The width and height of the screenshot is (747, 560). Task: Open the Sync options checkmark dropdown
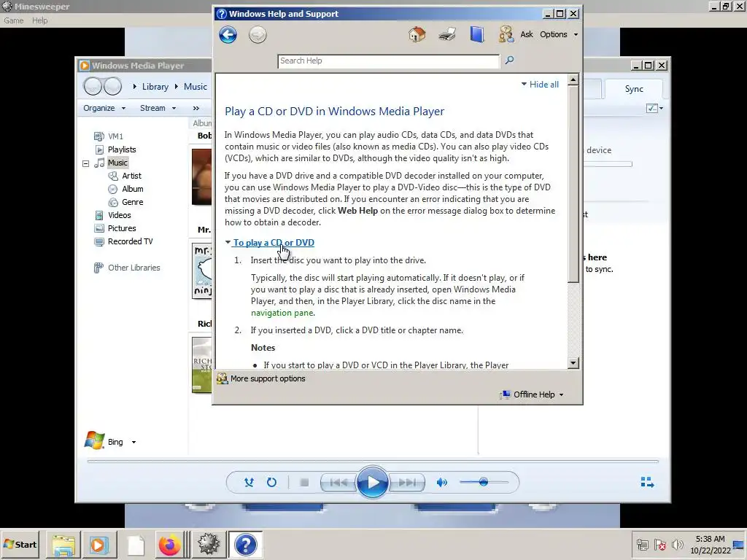pyautogui.click(x=654, y=108)
